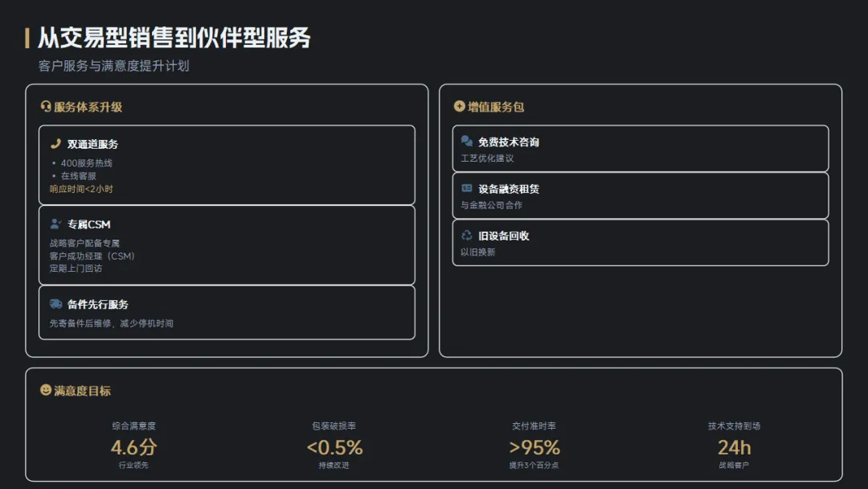Click the phone icon next to 双通道服务

pos(55,144)
